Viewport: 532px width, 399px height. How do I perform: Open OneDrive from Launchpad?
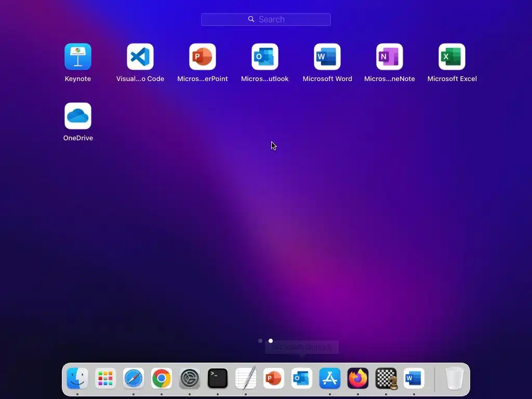78,116
